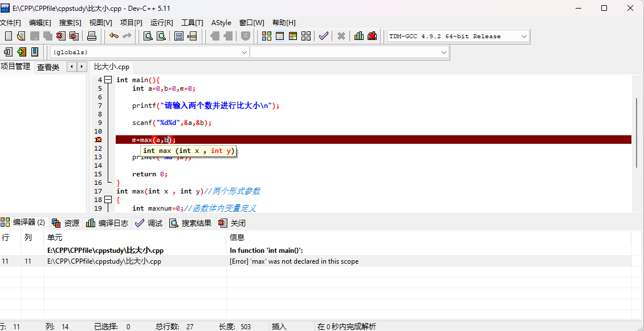Open the 工具[T] menu

click(192, 22)
